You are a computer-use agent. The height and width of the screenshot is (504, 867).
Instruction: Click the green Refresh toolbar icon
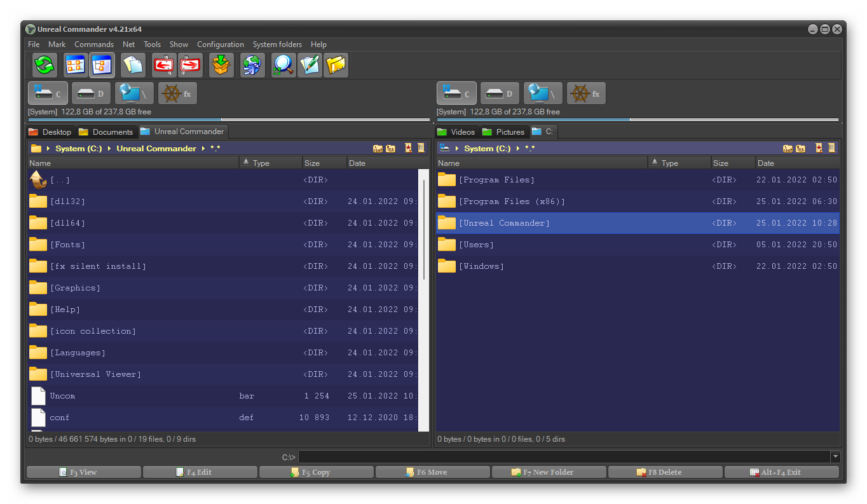(x=44, y=65)
